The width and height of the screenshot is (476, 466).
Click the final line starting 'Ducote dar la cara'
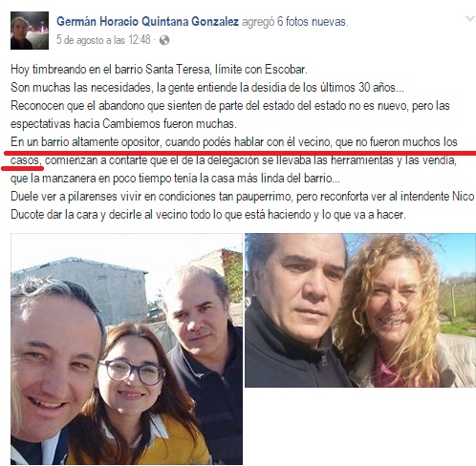click(x=208, y=215)
